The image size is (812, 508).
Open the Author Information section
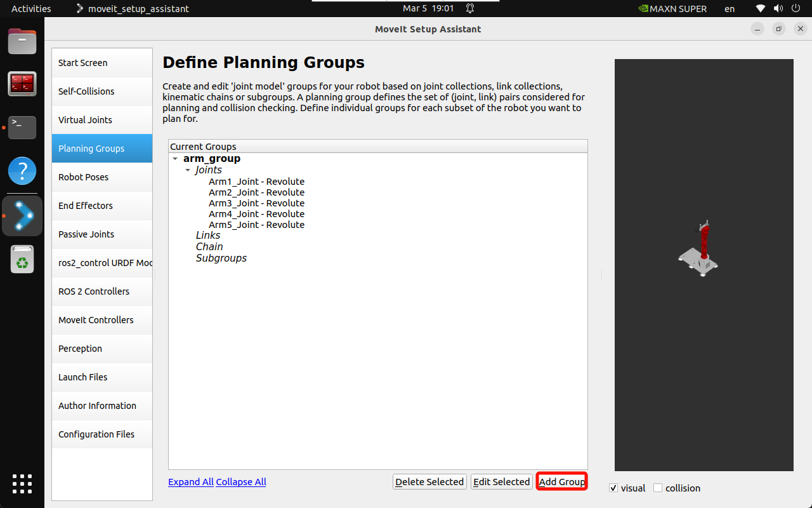[x=102, y=406]
